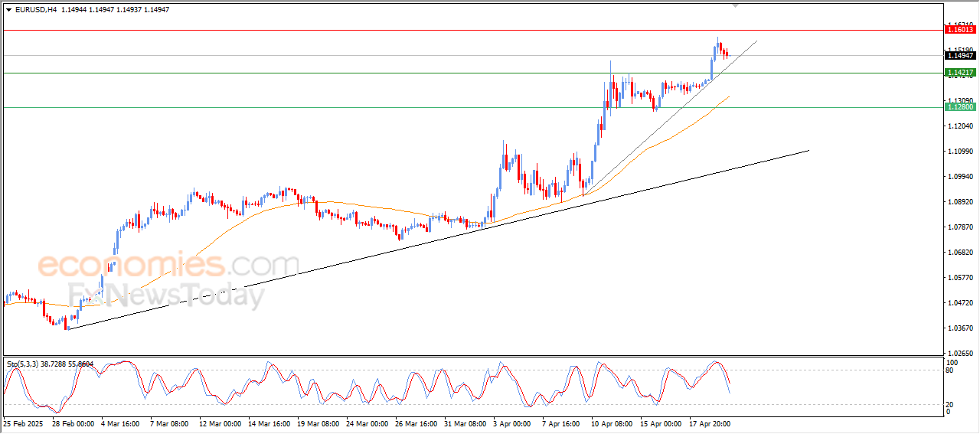Click the stochastic 20 level label

950,403
